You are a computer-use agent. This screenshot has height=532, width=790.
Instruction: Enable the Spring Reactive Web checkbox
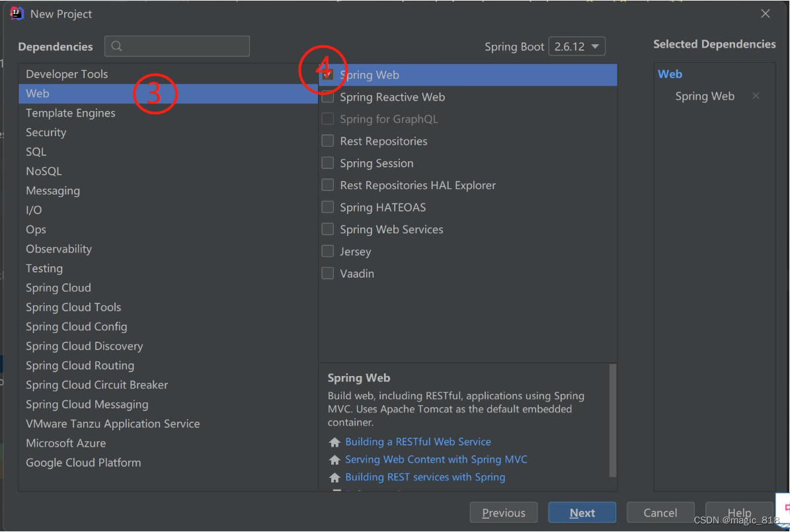tap(328, 97)
